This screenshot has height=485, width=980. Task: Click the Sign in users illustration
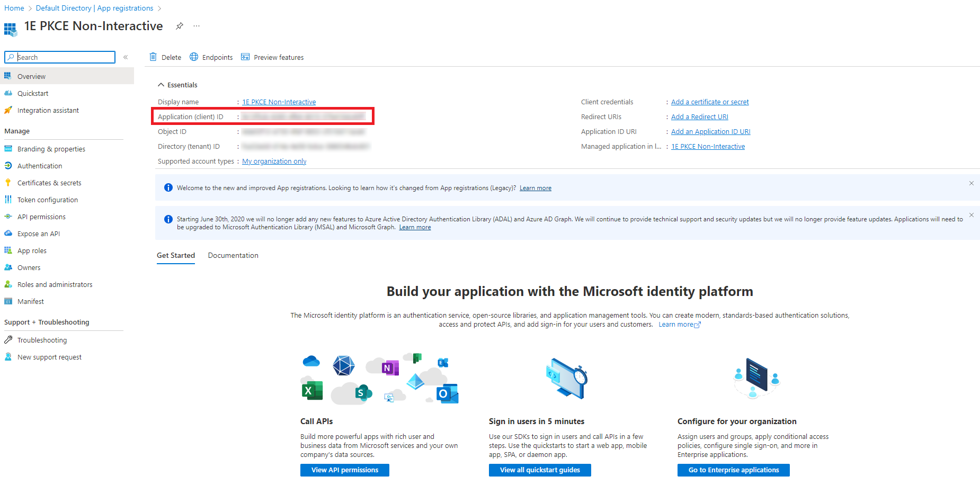[x=567, y=379]
